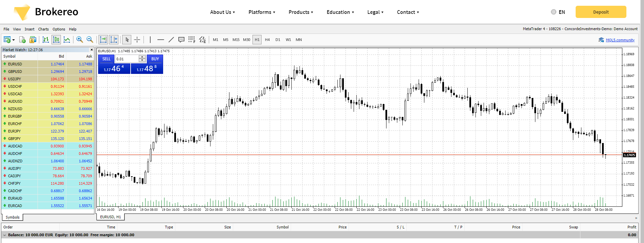Click the BUY button on chart
This screenshot has height=243, width=644.
coord(155,59)
